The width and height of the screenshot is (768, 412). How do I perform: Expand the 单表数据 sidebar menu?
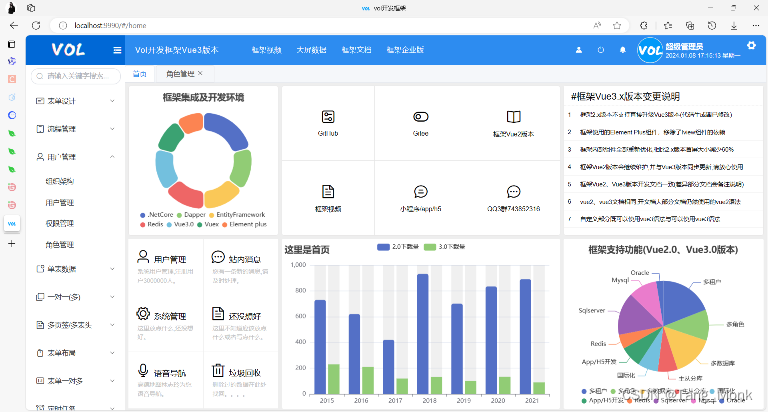pos(74,269)
